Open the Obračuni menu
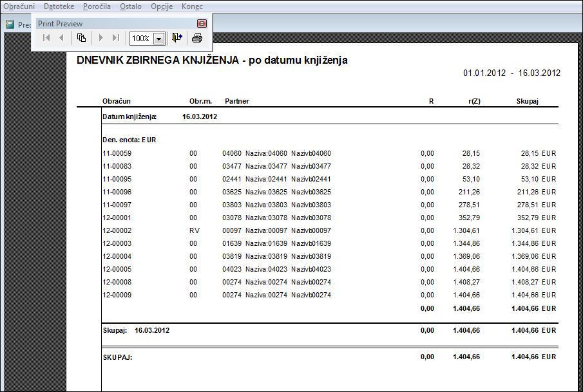This screenshot has width=583, height=392. click(x=19, y=6)
